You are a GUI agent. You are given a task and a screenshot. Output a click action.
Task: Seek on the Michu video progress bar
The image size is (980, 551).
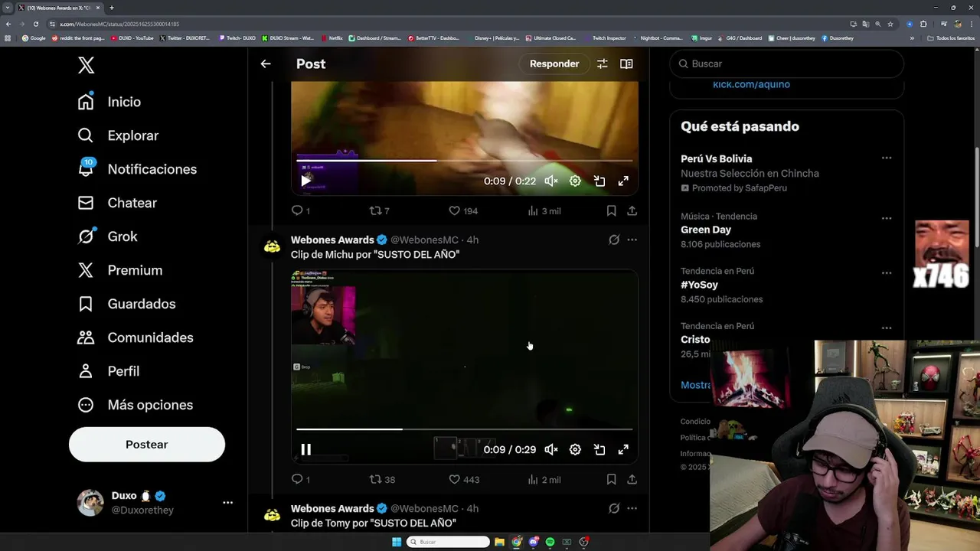465,429
